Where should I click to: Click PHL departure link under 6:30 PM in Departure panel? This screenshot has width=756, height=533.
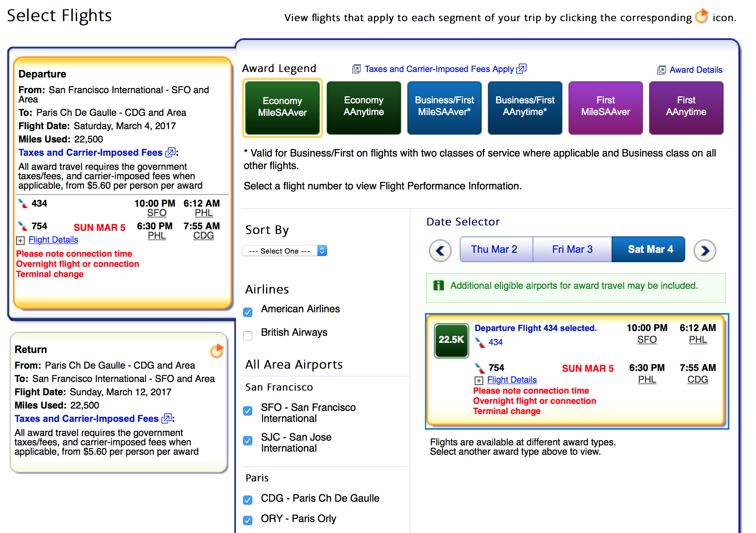(x=157, y=236)
